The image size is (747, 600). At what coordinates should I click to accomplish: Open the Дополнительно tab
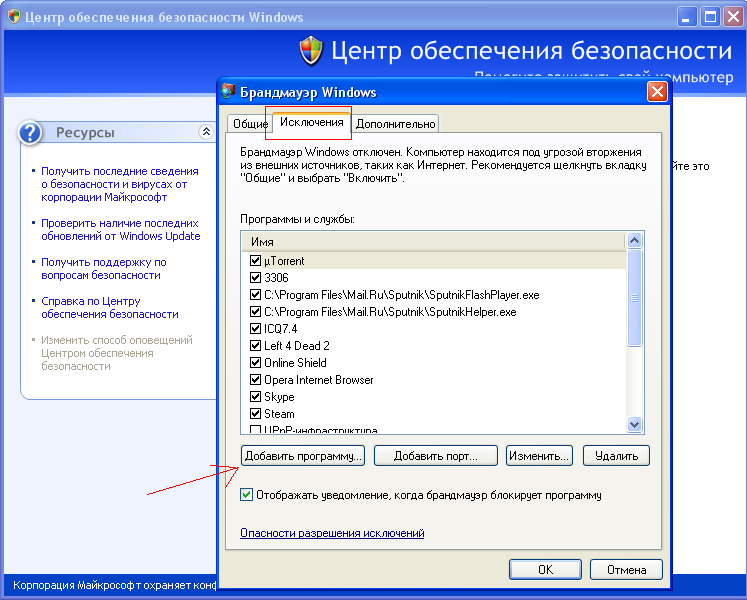395,124
